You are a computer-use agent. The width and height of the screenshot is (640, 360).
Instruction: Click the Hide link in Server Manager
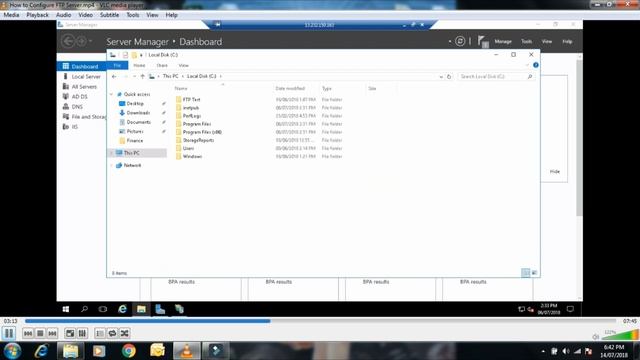(x=555, y=171)
